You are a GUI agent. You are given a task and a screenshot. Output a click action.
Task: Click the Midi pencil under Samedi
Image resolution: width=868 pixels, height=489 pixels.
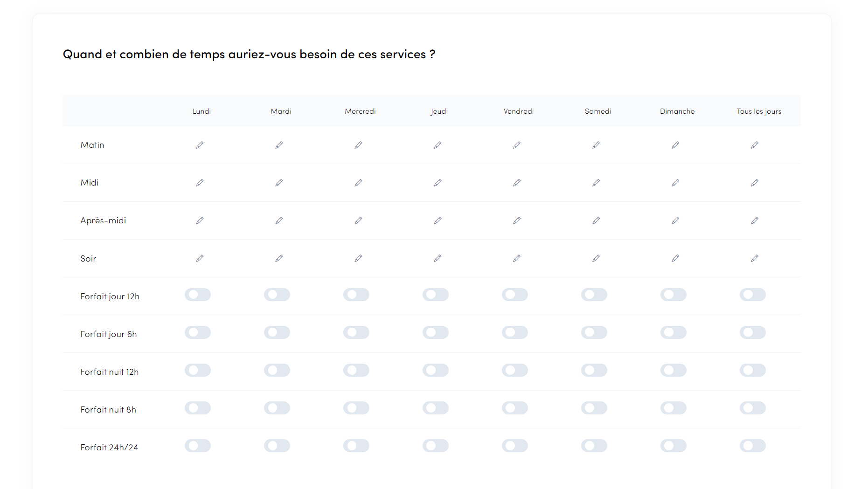(x=596, y=183)
